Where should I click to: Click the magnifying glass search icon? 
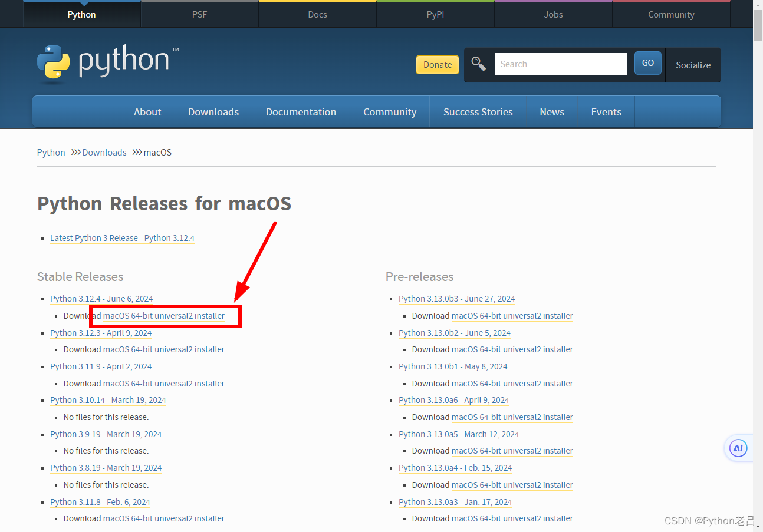point(479,64)
